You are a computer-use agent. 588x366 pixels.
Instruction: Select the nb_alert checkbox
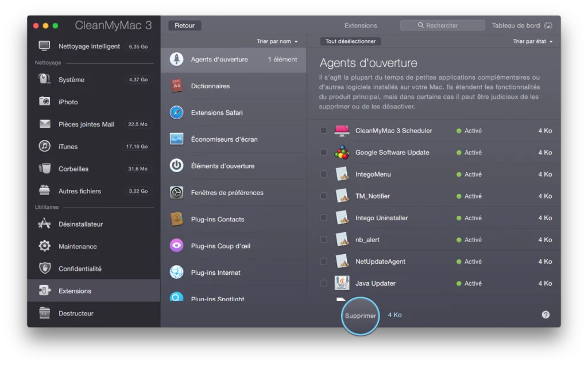coord(323,239)
